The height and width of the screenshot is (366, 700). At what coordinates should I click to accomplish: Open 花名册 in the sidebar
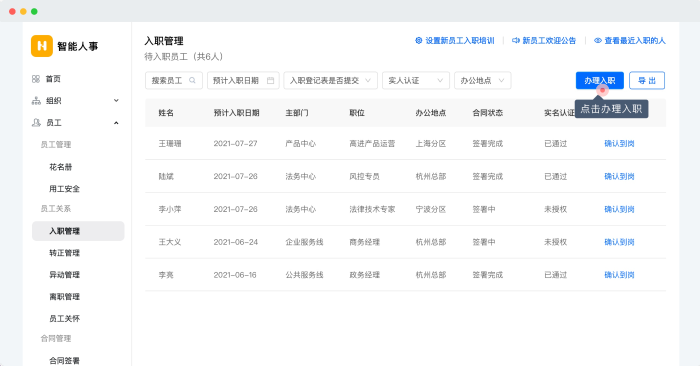[x=61, y=167]
